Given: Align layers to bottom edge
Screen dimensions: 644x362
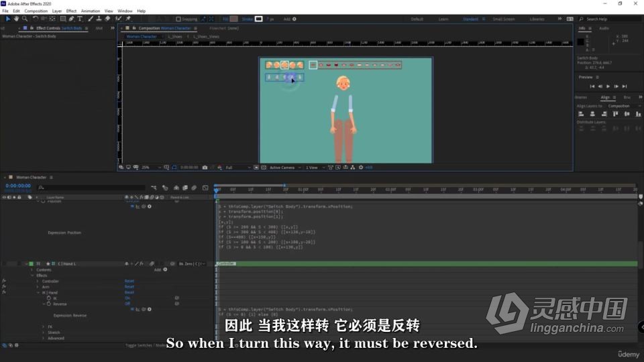Looking at the screenshot, I should pos(638,114).
